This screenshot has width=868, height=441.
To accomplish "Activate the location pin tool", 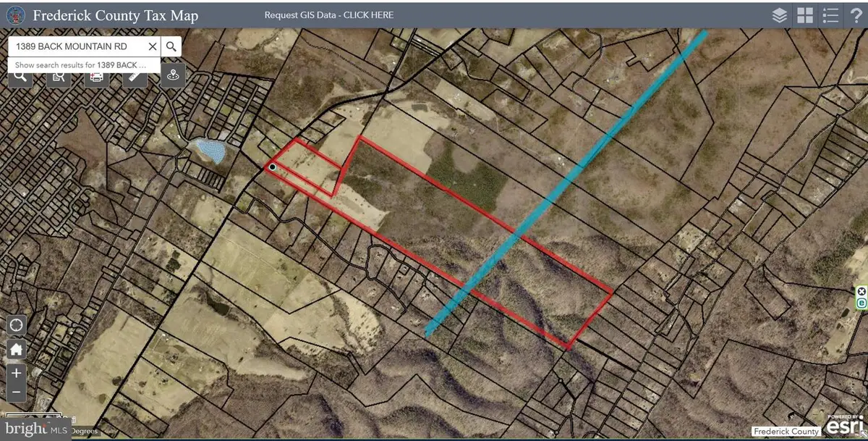I will [173, 75].
